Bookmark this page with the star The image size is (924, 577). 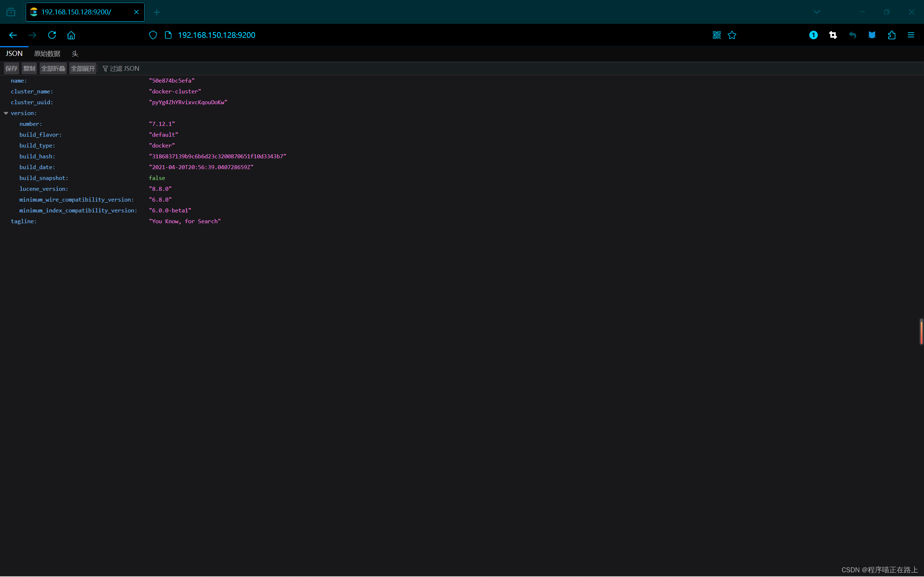point(732,35)
